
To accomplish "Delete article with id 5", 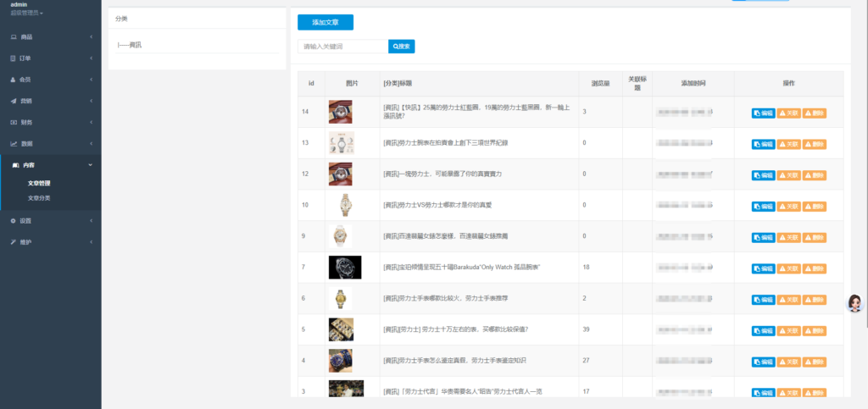I will (x=815, y=330).
